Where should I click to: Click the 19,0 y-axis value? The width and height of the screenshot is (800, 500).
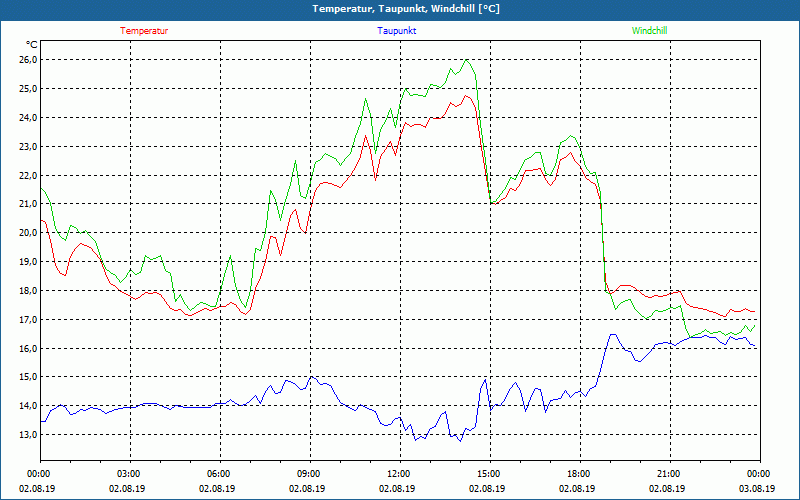(x=28, y=262)
